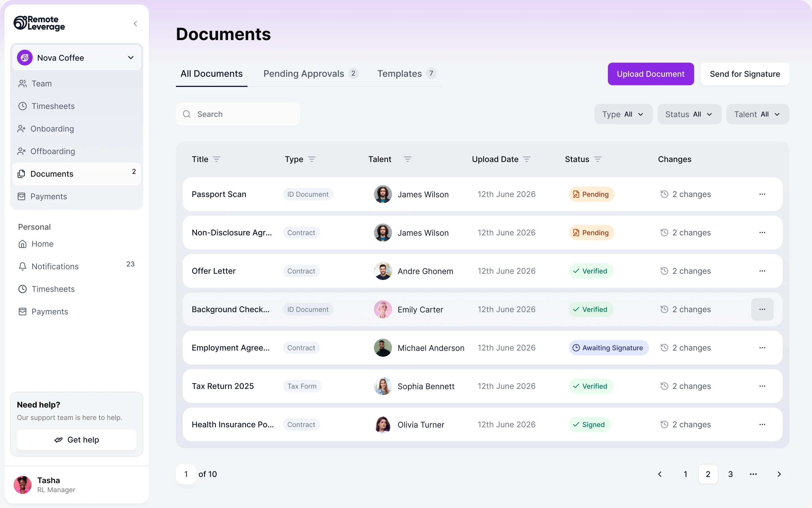
Task: Switch to the Pending Approvals tab
Action: pos(311,74)
